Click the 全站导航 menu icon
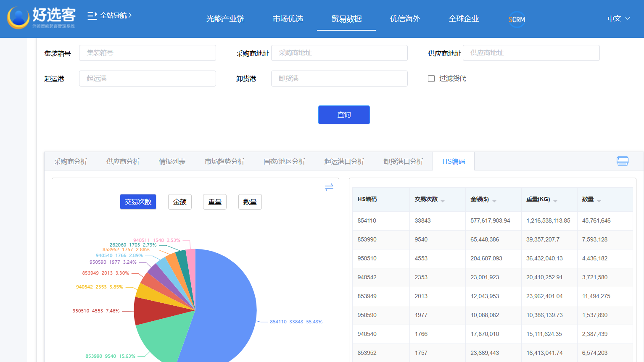This screenshot has width=644, height=362. click(92, 16)
